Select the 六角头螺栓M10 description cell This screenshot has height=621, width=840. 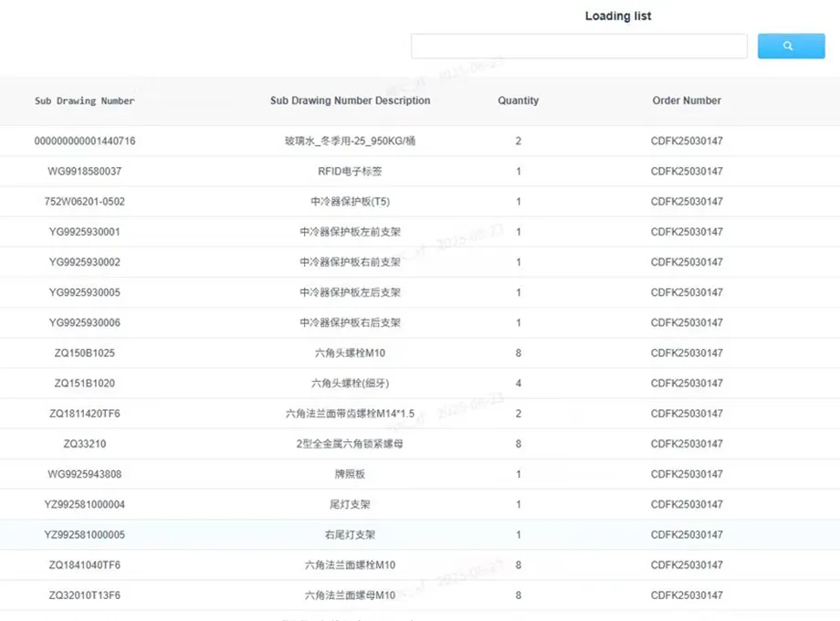point(350,353)
